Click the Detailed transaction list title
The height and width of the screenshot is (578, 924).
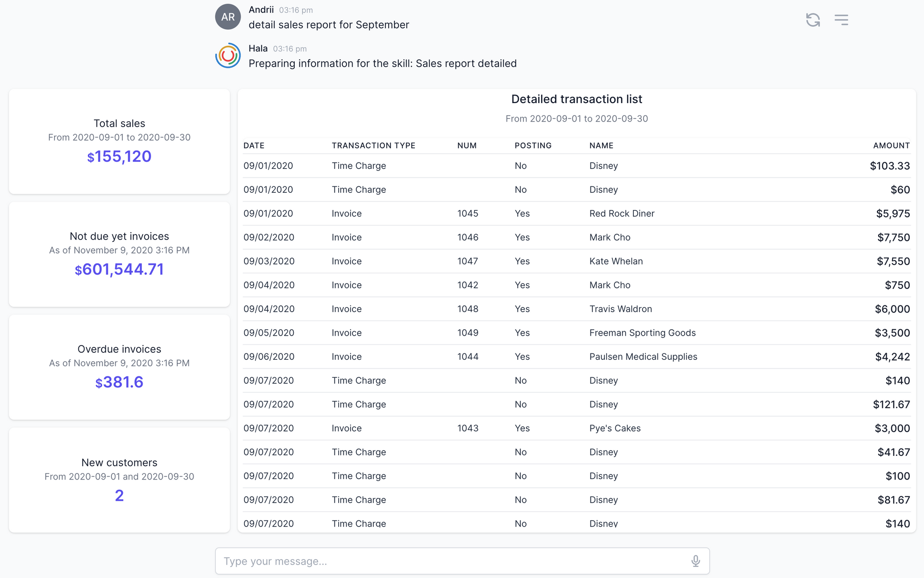[x=577, y=99]
